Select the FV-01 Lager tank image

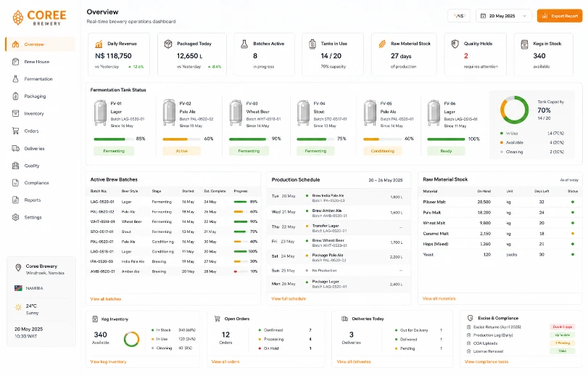[100, 113]
